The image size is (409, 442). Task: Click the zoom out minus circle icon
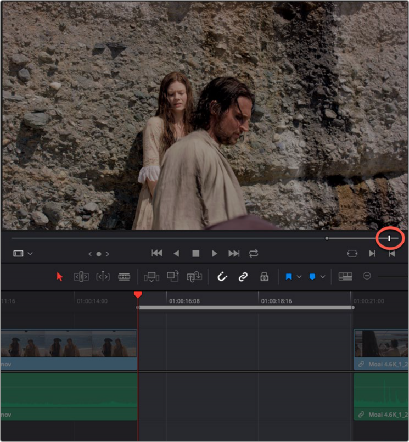(x=367, y=276)
